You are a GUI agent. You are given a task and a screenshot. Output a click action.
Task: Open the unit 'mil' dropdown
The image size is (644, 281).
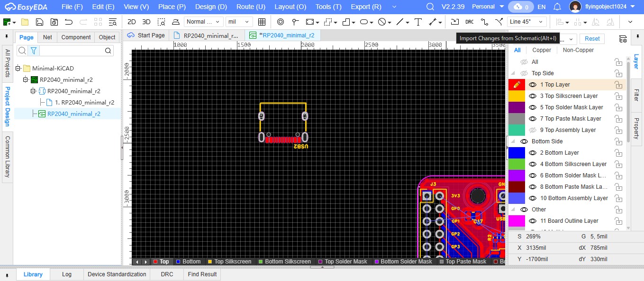pos(239,22)
